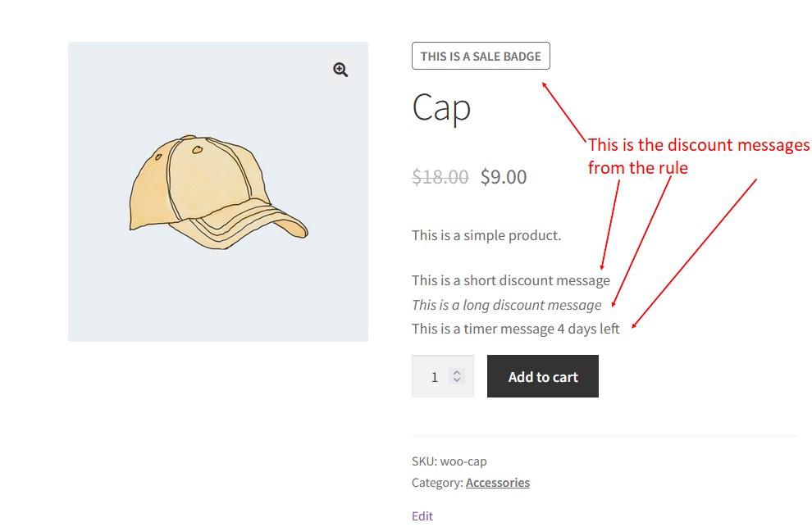
Task: Click the short discount message text
Action: click(511, 280)
